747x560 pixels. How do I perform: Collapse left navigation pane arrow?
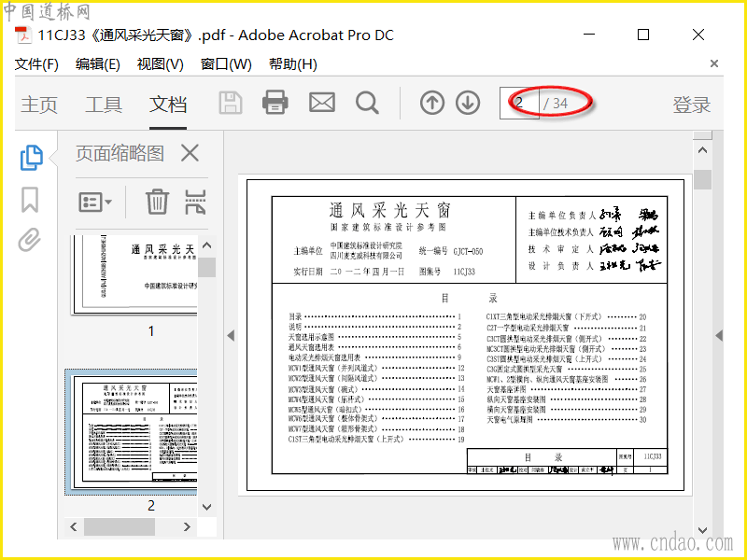(231, 336)
